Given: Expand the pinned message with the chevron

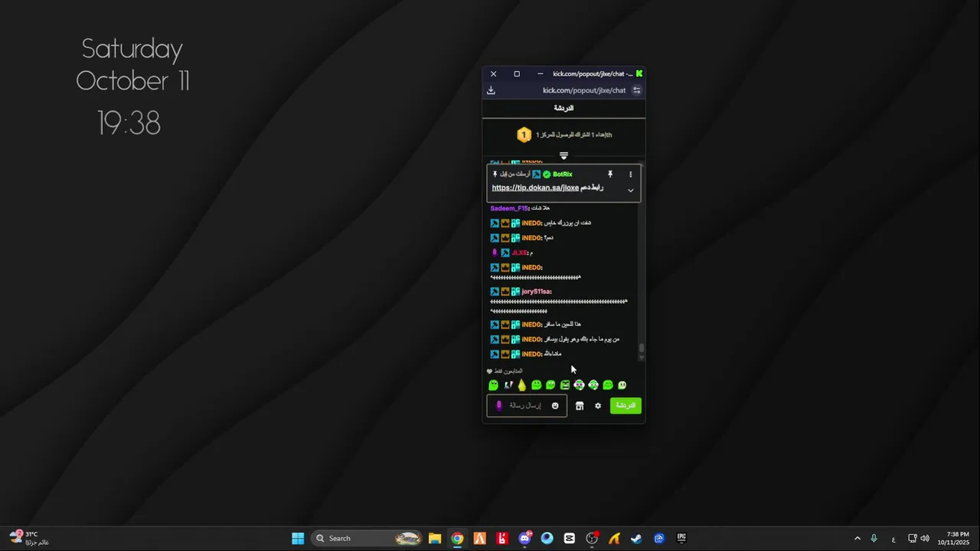Looking at the screenshot, I should [x=631, y=191].
